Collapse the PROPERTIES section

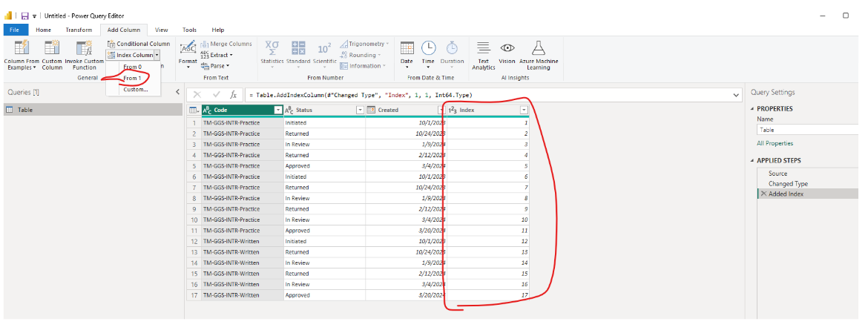752,109
